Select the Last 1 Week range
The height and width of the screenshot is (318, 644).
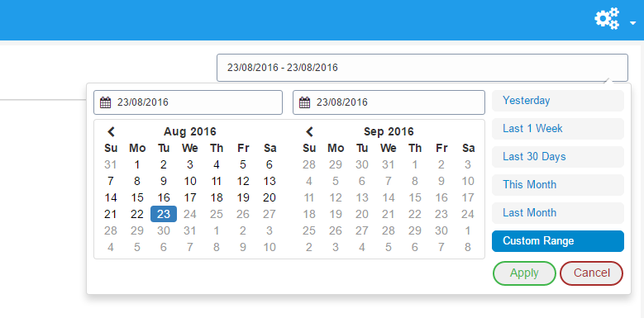tap(558, 129)
